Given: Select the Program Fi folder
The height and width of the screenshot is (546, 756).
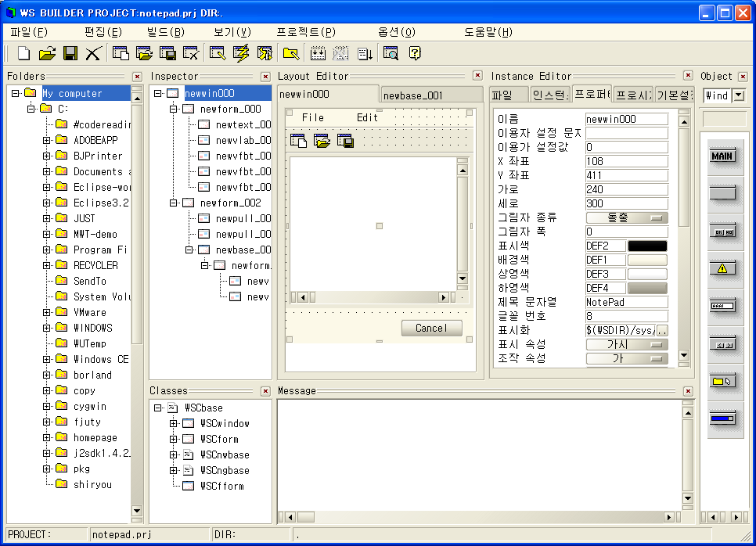Looking at the screenshot, I should [x=100, y=250].
